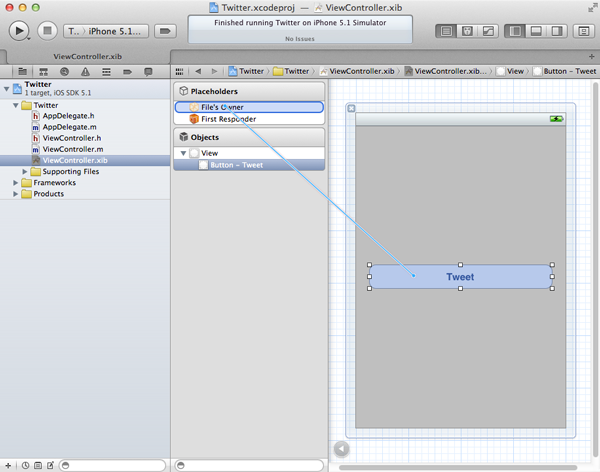Click the canvas horizontal scrollbar
Screen dimensions: 600x472
coord(458,467)
